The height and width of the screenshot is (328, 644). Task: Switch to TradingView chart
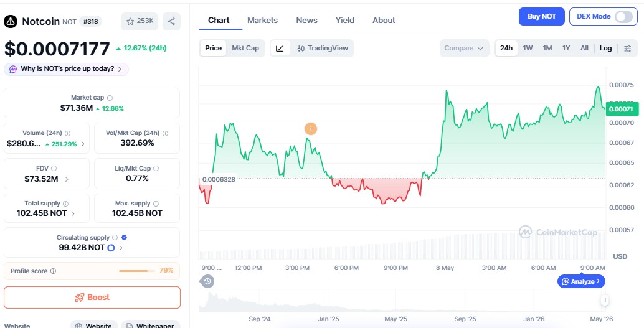click(323, 48)
